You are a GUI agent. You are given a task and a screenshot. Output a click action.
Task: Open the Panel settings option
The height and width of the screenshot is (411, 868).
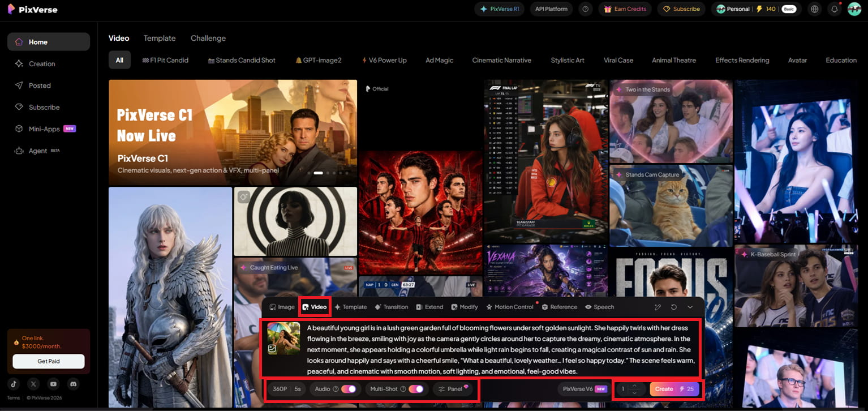tap(453, 389)
